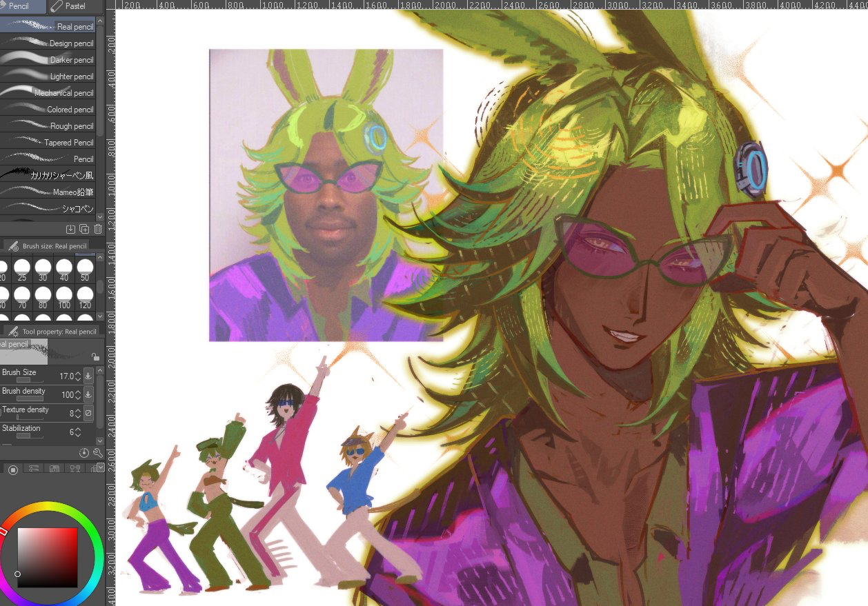This screenshot has height=606, width=868.
Task: Click Brush density dynamics settings icon
Action: [88, 394]
